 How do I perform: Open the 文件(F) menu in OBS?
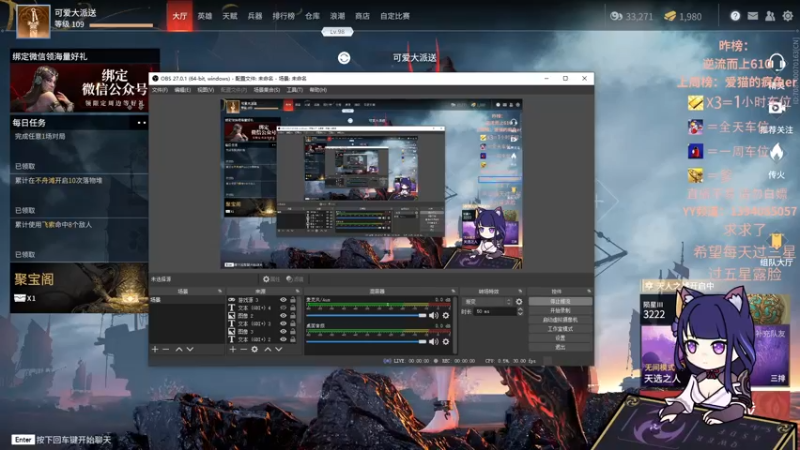point(160,90)
